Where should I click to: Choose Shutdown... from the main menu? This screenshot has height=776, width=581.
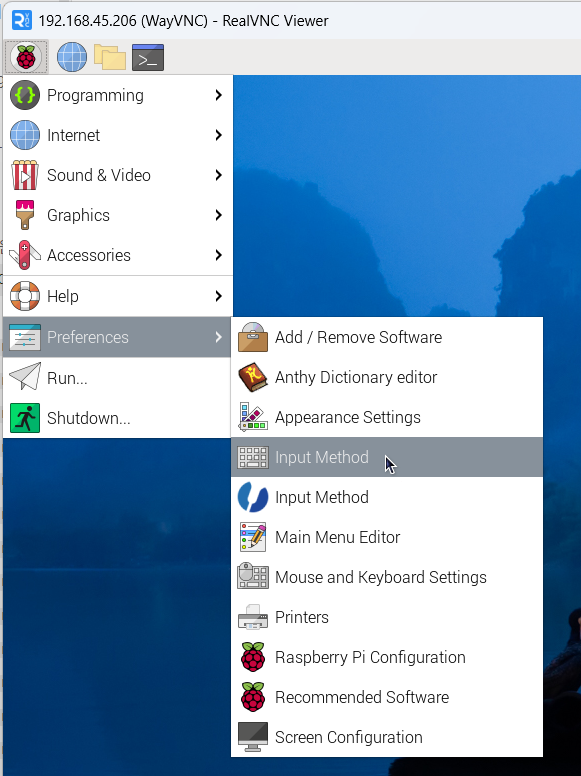118,418
